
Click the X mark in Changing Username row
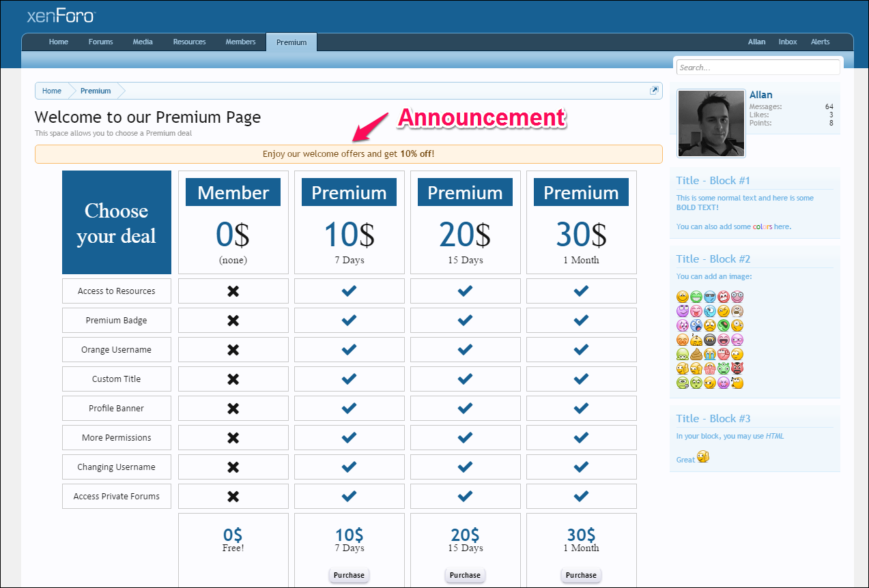[233, 467]
